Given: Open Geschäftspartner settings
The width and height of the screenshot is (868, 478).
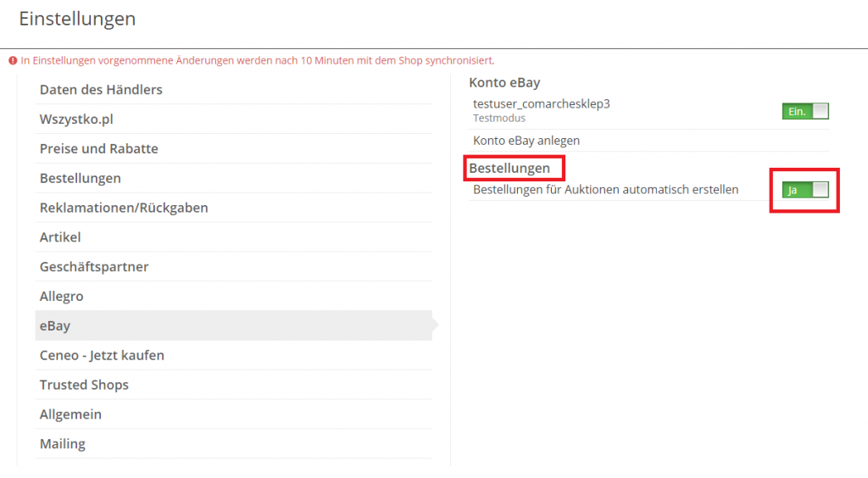Looking at the screenshot, I should click(x=234, y=267).
